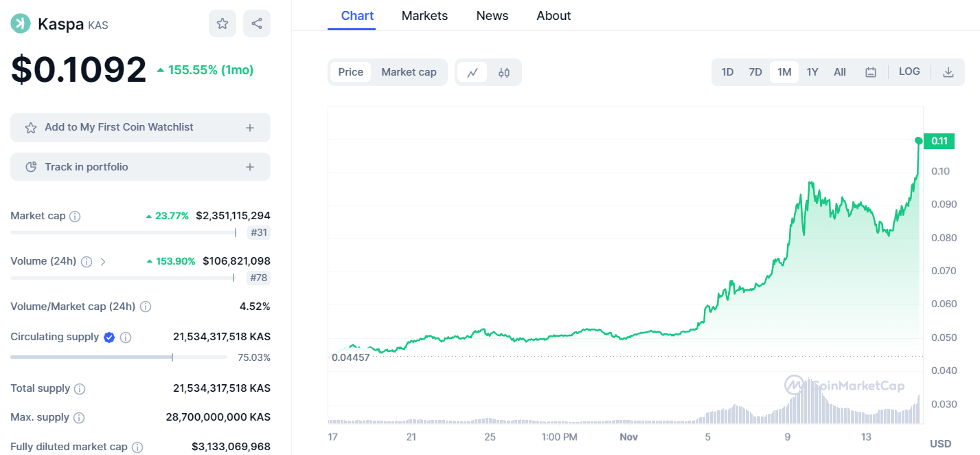Click the 155.55% (1mo) change indicator
Viewport: 980px width, 455px height.
(x=205, y=70)
